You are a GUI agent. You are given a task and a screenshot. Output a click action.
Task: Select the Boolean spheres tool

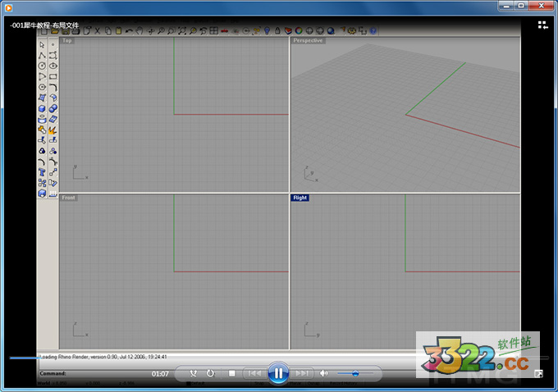point(53,108)
